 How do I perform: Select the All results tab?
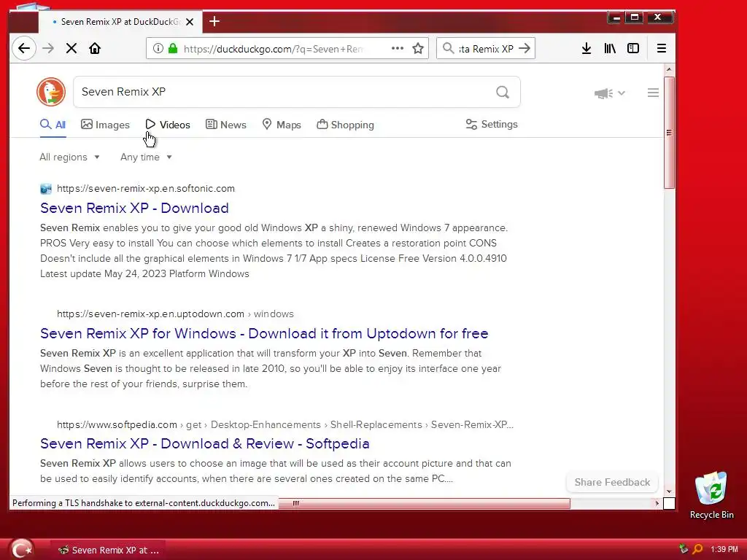click(53, 125)
